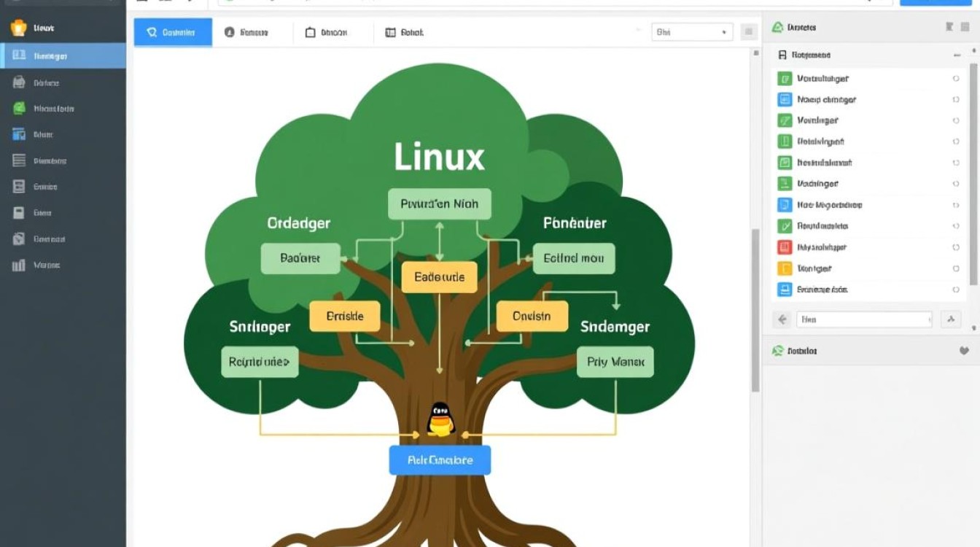Click the green tree icon heading the right panel
This screenshot has height=547, width=980.
pyautogui.click(x=777, y=27)
